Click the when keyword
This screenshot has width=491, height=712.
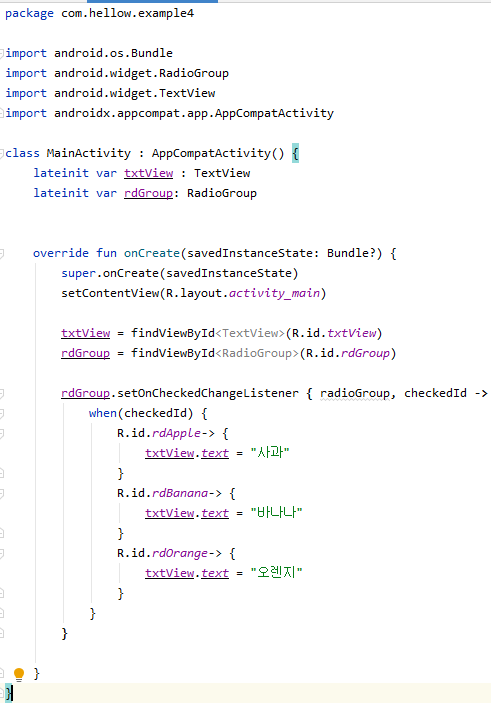click(103, 413)
